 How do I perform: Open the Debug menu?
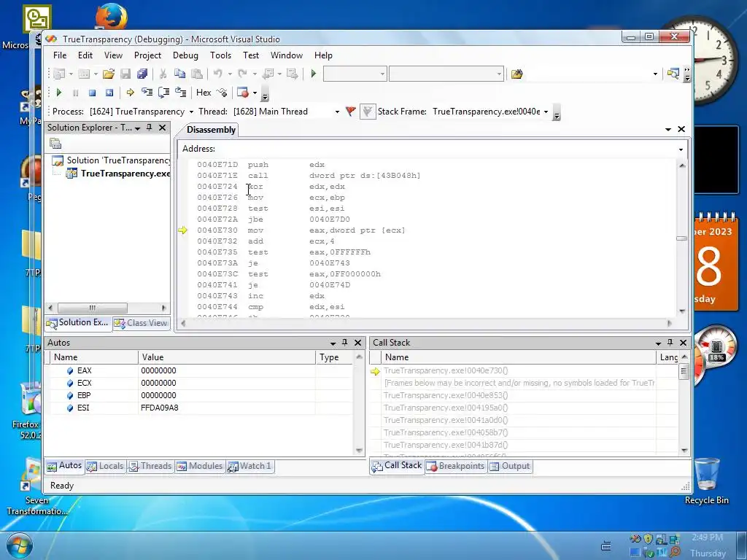[185, 55]
